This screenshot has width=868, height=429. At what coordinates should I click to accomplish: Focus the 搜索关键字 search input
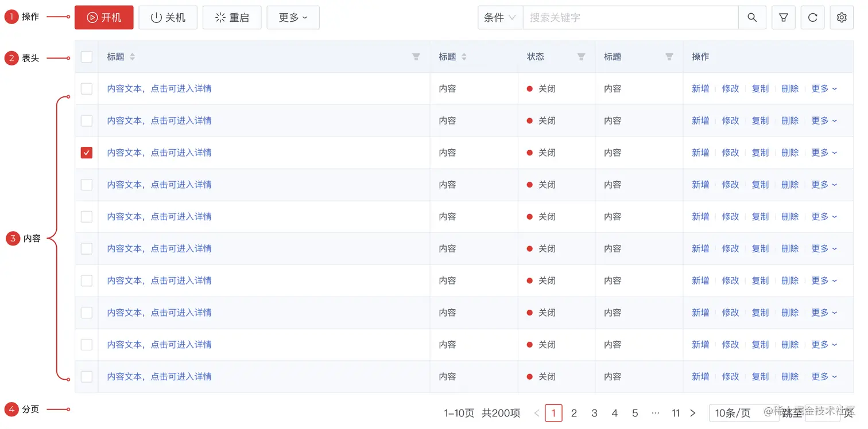(x=630, y=18)
